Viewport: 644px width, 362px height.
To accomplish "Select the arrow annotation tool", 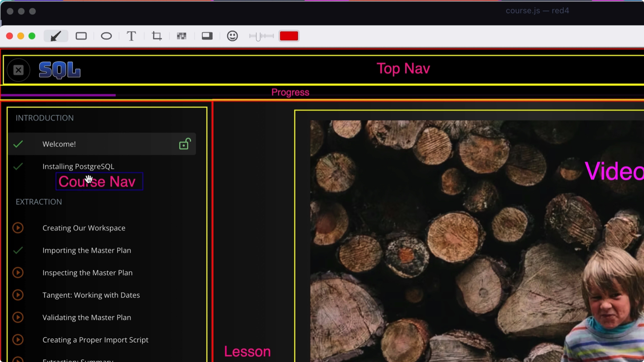I will [x=56, y=36].
